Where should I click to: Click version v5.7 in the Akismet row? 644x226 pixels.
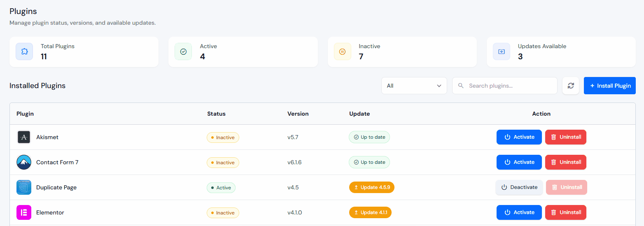point(293,137)
